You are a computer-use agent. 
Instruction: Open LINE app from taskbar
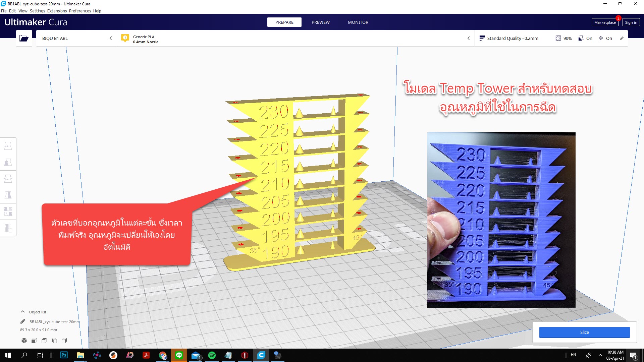[179, 355]
